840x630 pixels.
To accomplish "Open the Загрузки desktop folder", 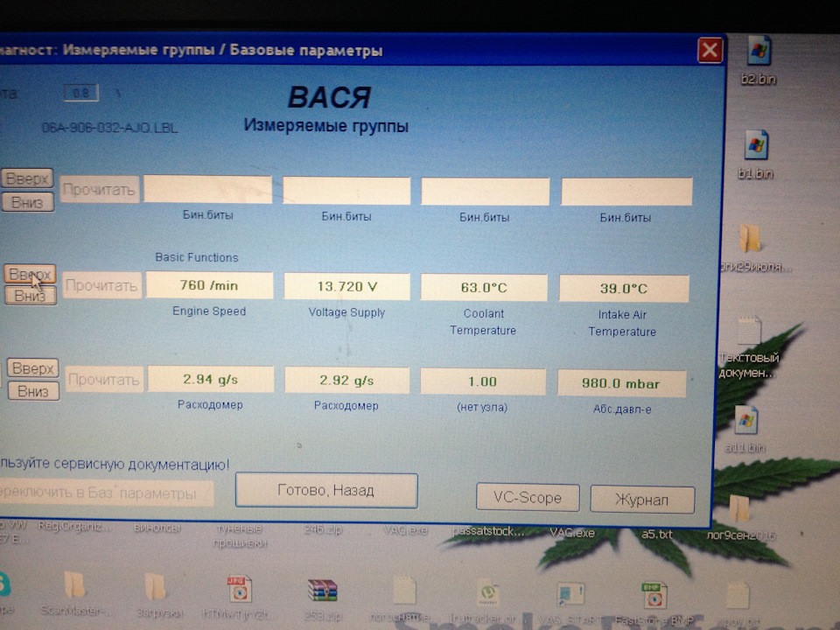I will click(x=155, y=586).
